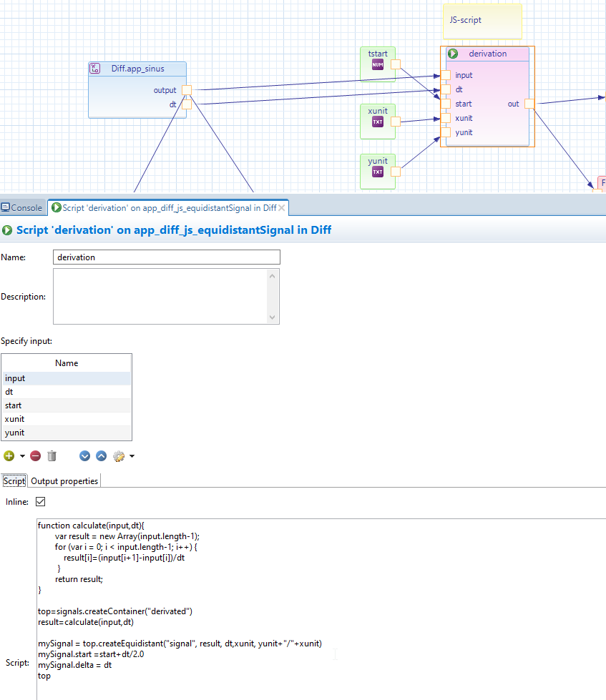This screenshot has width=606, height=700.
Task: Click the derivation node's out port
Action: 529,104
